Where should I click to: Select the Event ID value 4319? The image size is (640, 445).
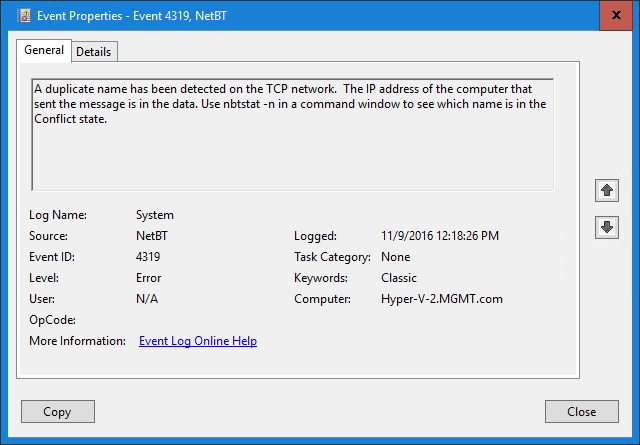click(x=148, y=257)
